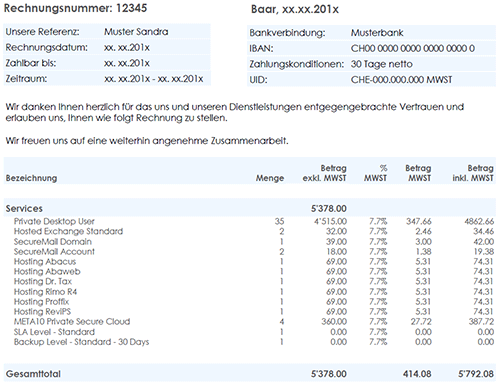Click the Bezeichnung column header

(31, 178)
